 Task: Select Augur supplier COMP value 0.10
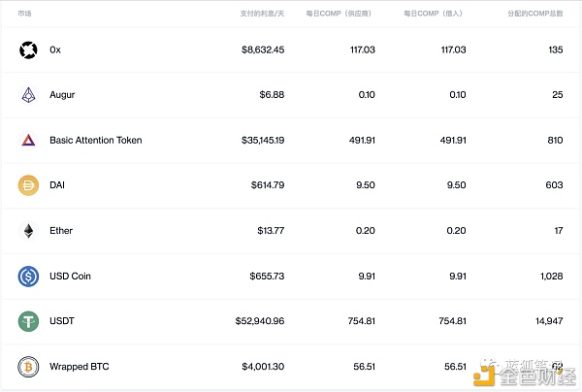pos(367,95)
